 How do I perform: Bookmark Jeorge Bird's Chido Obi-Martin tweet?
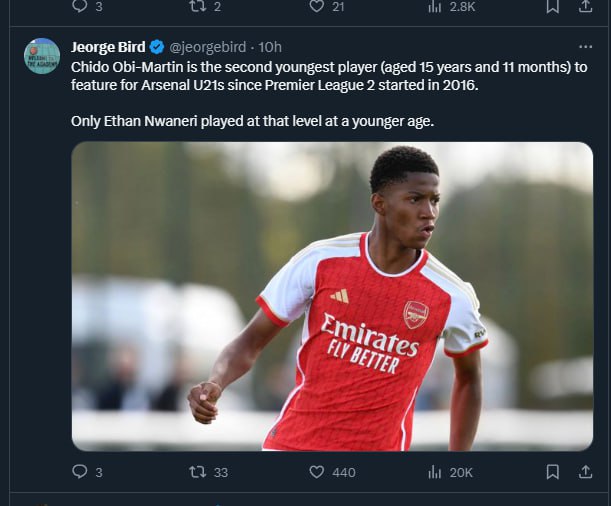(x=553, y=472)
